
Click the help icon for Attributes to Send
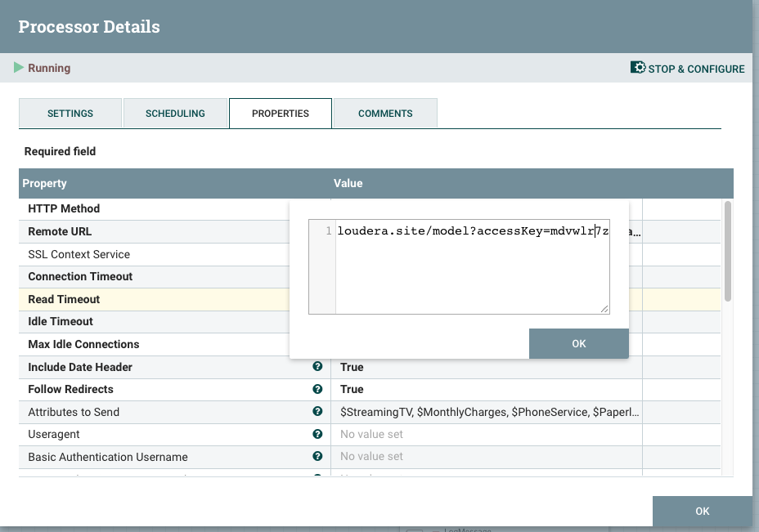pos(317,412)
